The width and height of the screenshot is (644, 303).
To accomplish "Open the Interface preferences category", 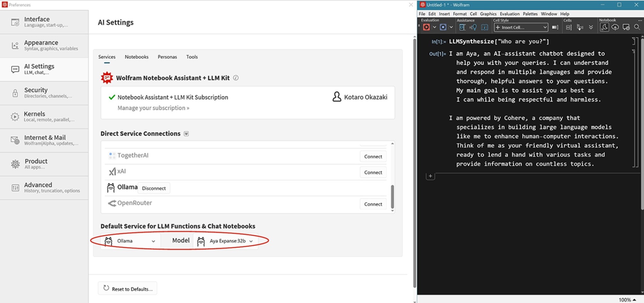I will [x=44, y=22].
